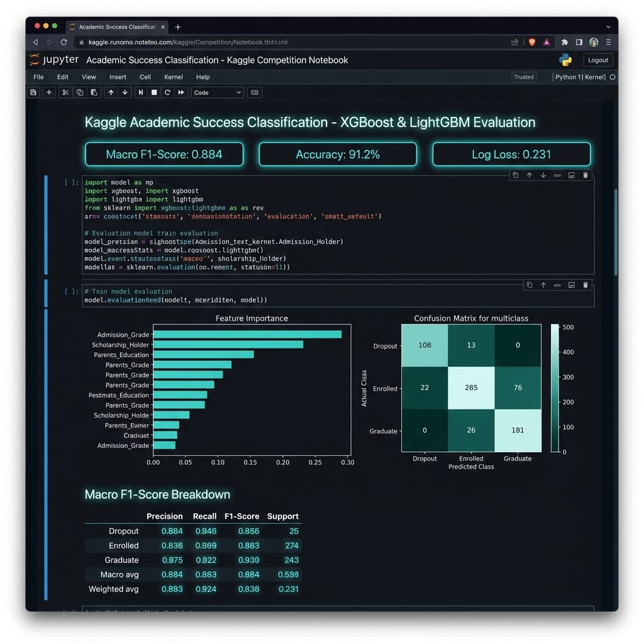Click the Macro F1-Score: 0.884 badge
The image size is (644, 644).
pos(164,155)
